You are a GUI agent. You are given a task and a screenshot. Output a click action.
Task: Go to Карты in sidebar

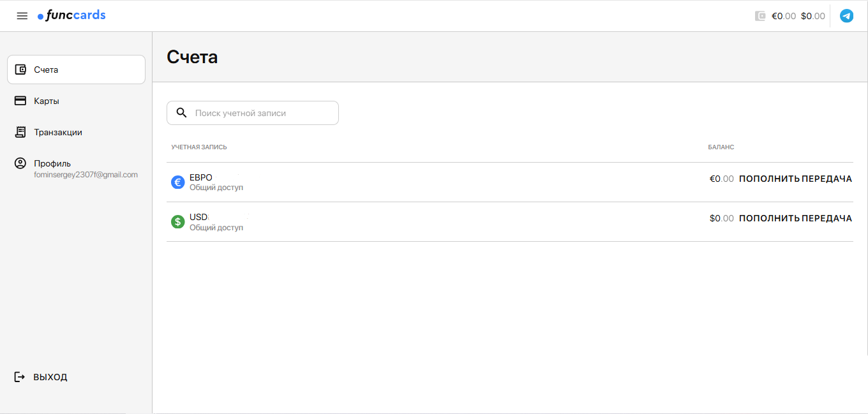click(47, 101)
